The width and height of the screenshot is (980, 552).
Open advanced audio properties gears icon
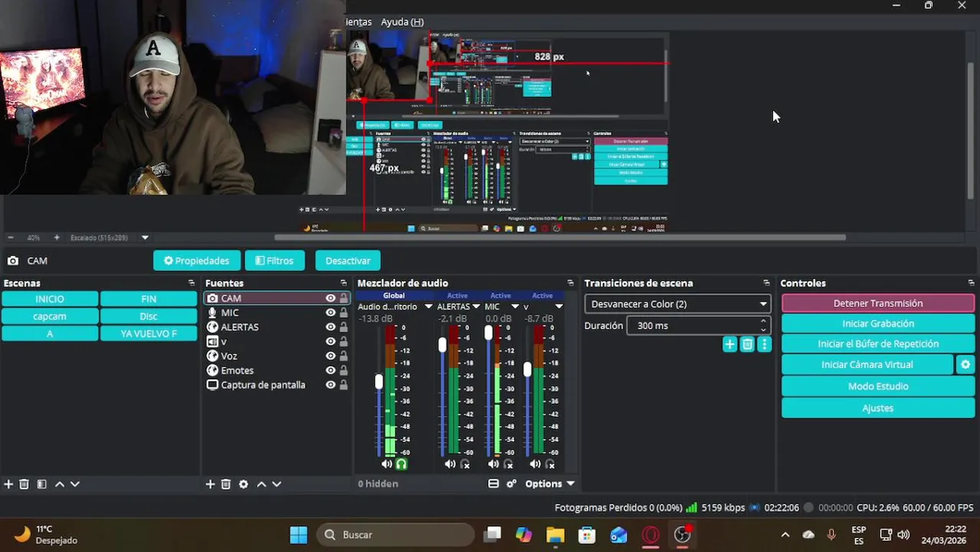point(511,484)
